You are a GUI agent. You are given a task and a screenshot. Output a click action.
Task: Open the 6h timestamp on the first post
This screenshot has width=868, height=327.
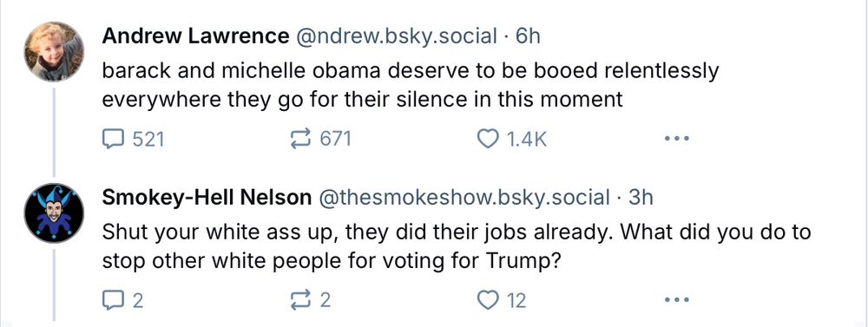pyautogui.click(x=527, y=36)
